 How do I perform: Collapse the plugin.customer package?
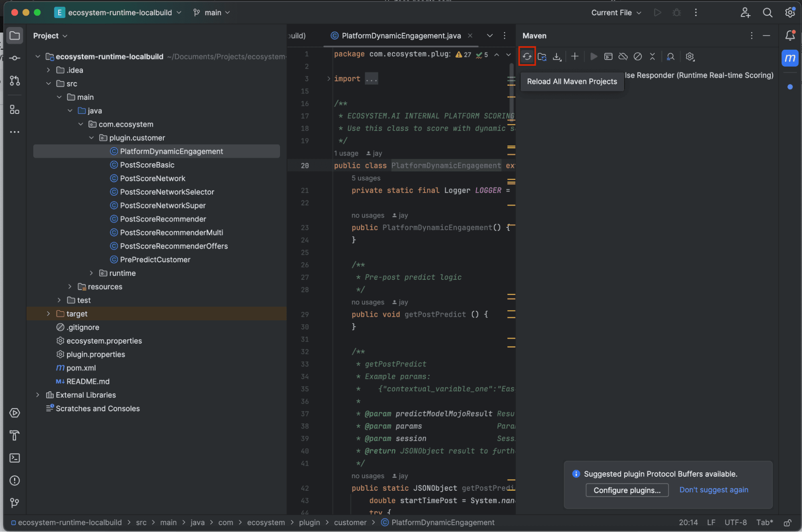(x=91, y=138)
